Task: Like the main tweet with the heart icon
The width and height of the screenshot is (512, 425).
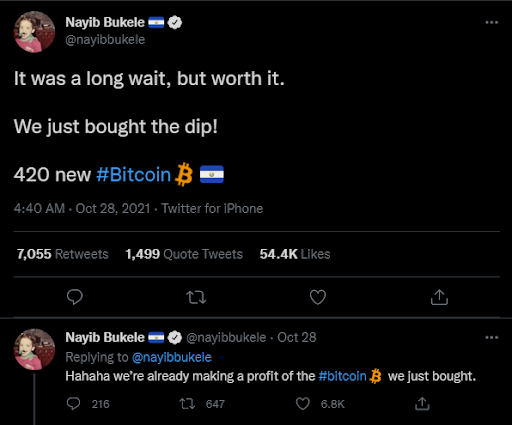Action: tap(318, 297)
